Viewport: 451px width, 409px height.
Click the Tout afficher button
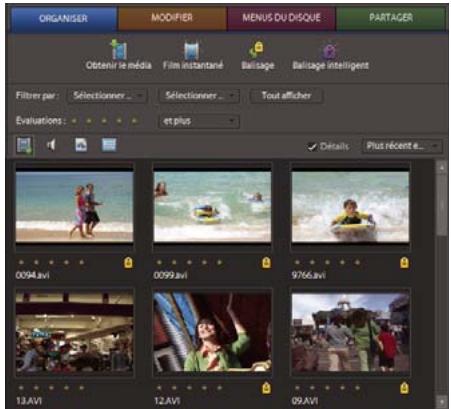tap(286, 96)
